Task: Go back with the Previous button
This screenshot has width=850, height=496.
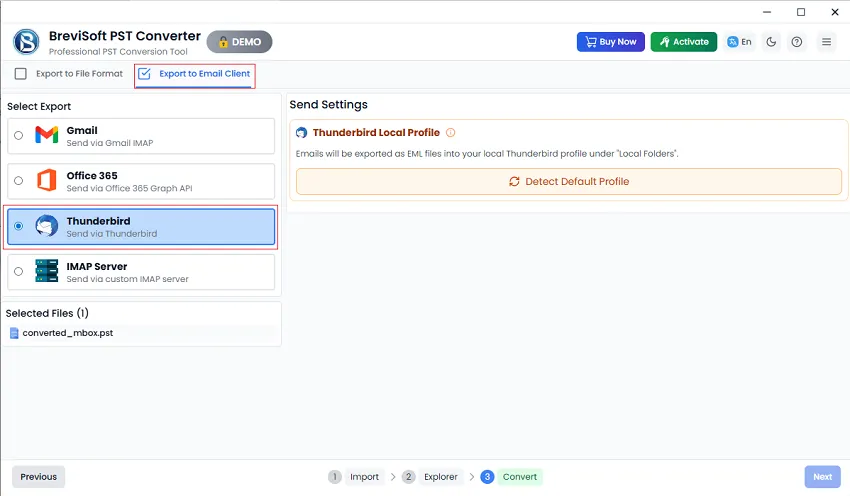Action: tap(38, 476)
